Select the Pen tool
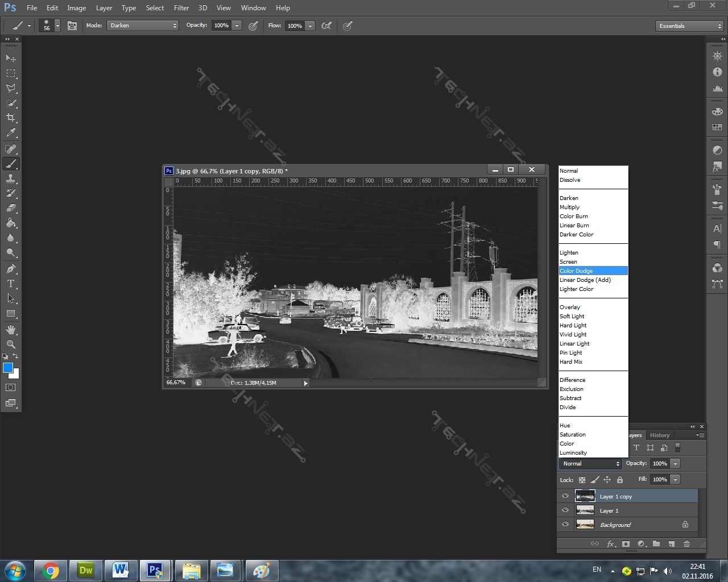 pos(11,268)
